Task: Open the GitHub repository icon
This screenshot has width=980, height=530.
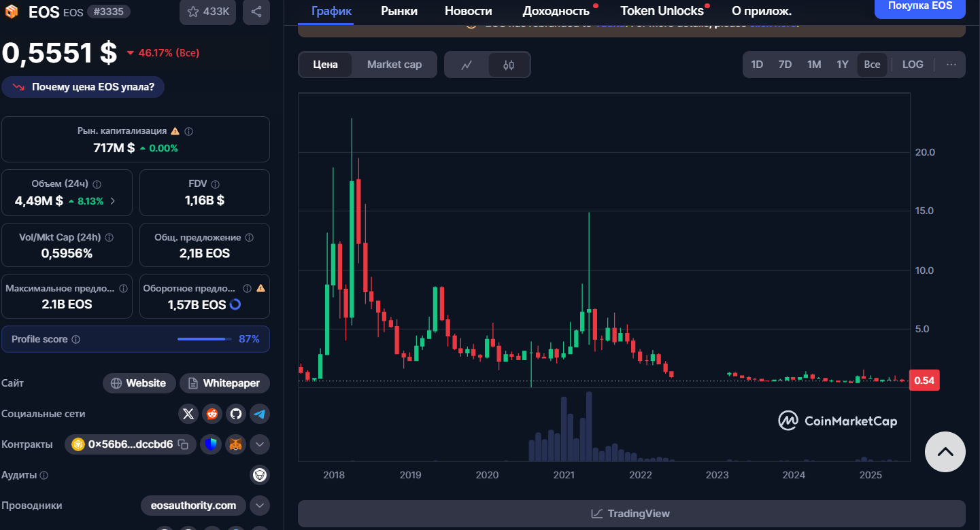Action: 236,413
